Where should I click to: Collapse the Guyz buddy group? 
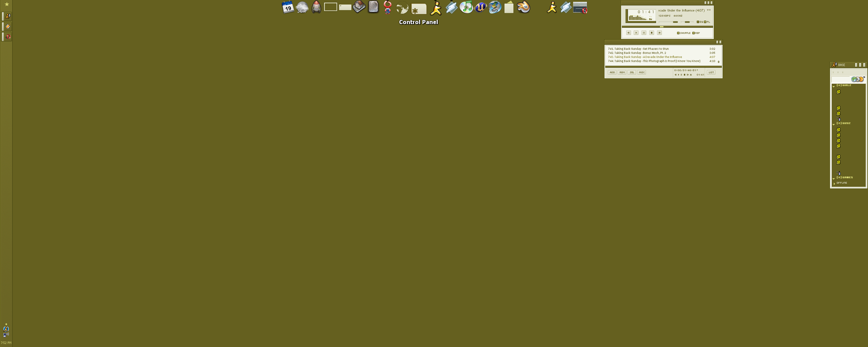[834, 124]
